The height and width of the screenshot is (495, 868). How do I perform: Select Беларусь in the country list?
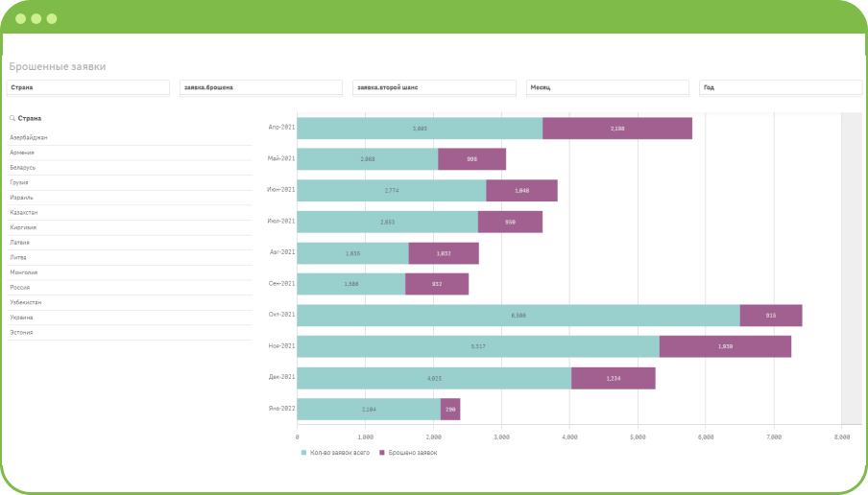24,167
